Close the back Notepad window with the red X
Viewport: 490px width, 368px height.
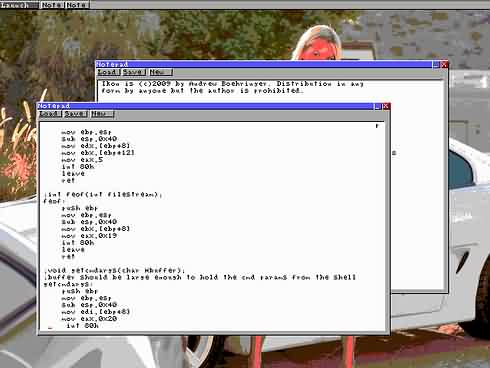(444, 65)
